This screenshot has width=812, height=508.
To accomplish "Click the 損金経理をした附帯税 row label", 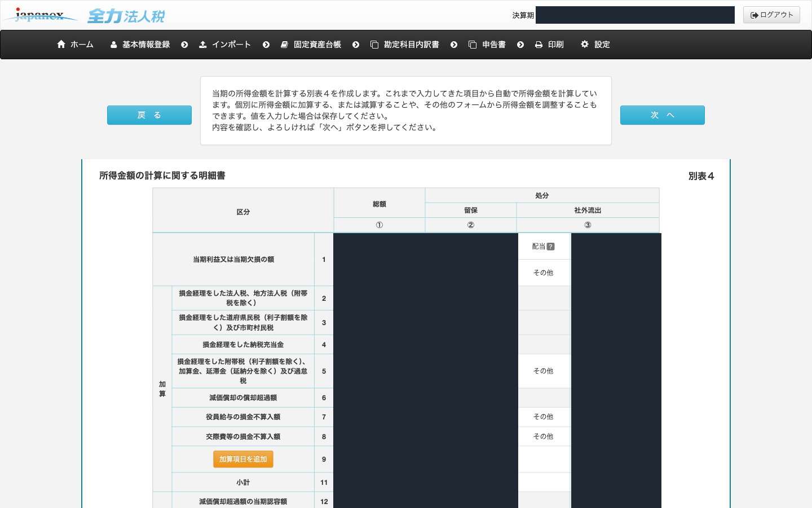I will pyautogui.click(x=243, y=371).
